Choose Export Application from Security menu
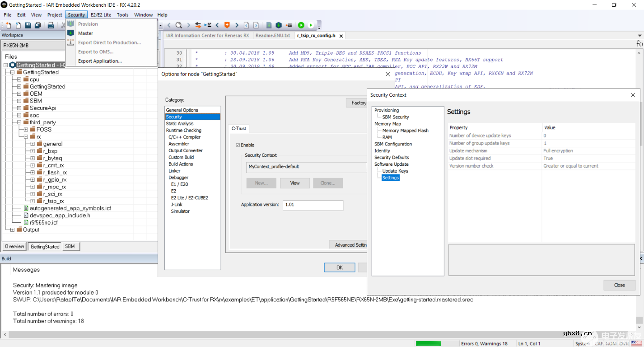This screenshot has width=644, height=347. coord(100,61)
